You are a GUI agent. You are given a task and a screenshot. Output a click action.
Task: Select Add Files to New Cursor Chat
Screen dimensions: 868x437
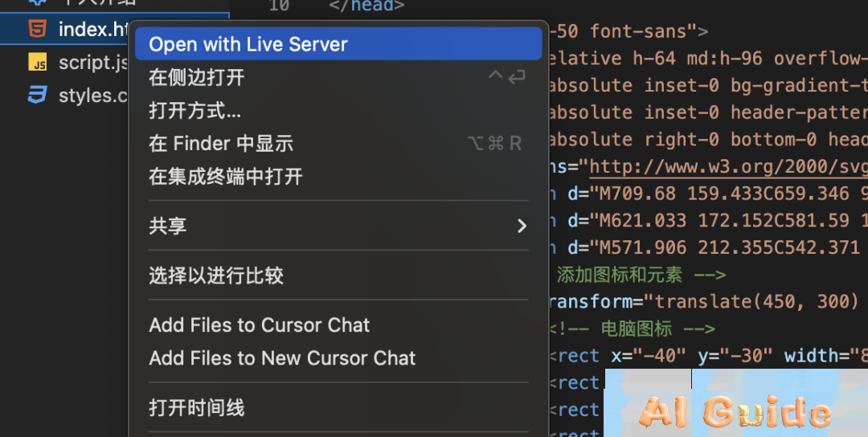338,358
